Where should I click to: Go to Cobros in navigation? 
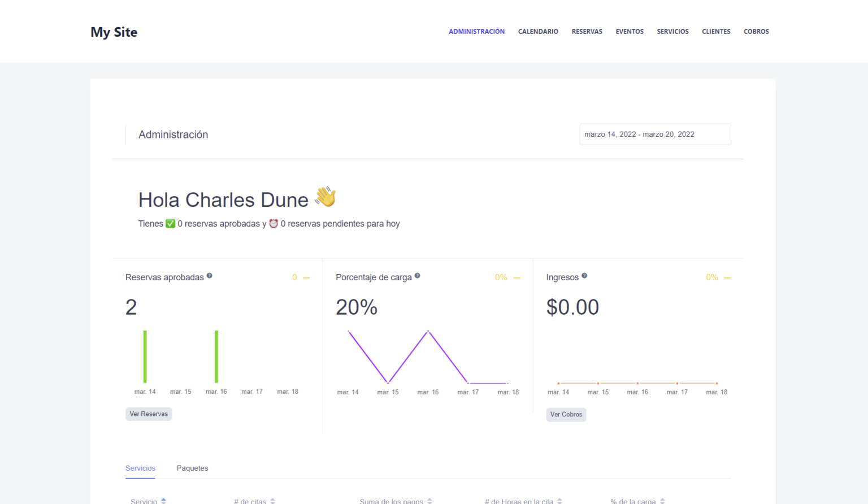[x=756, y=32]
